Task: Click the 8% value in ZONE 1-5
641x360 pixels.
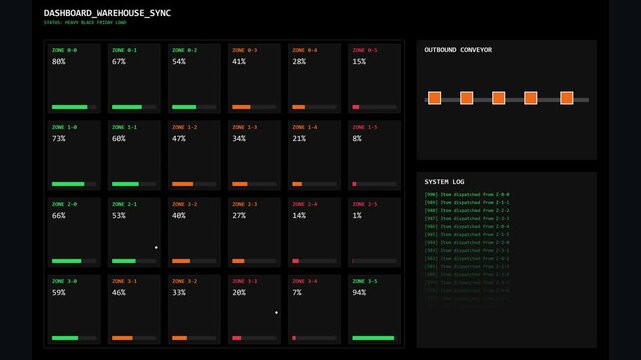Action: [357, 139]
